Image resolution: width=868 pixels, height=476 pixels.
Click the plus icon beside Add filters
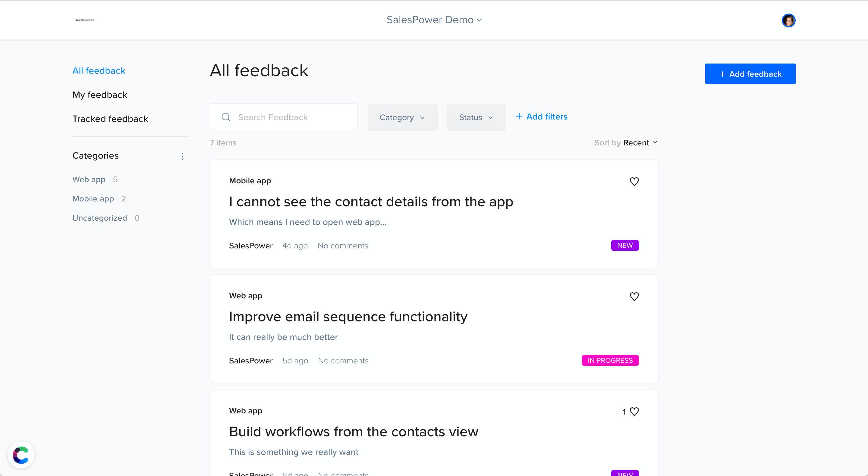click(x=519, y=117)
